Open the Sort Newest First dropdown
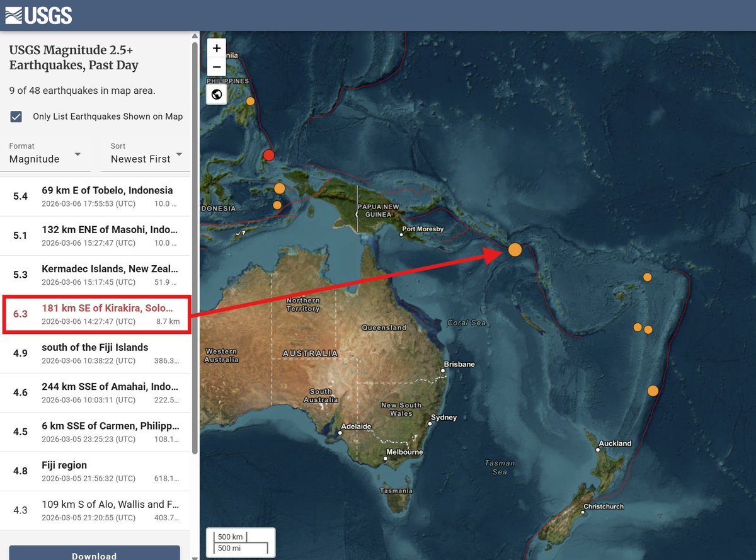The image size is (756, 560). [x=146, y=155]
